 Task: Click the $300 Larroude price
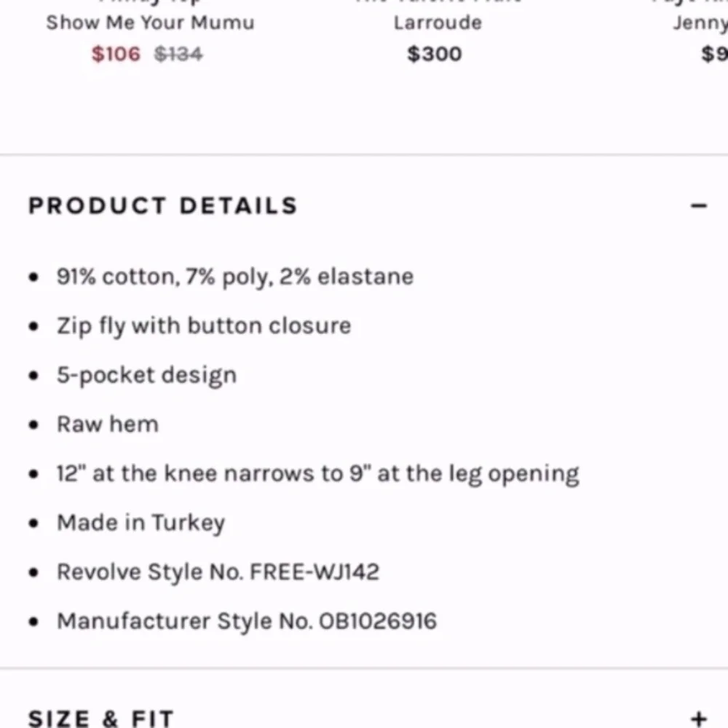tap(434, 53)
